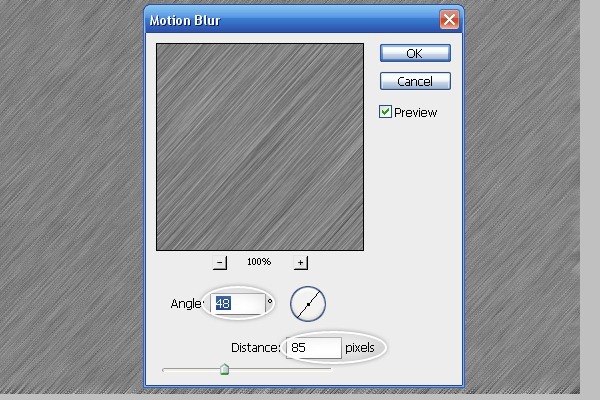This screenshot has height=400, width=600.
Task: Click the Angle label text
Action: 186,304
